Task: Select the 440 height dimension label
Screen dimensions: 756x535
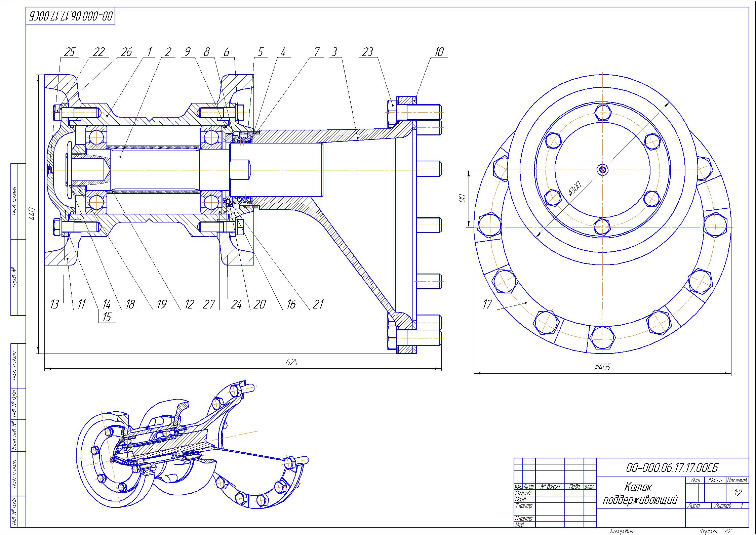Action: coord(32,214)
